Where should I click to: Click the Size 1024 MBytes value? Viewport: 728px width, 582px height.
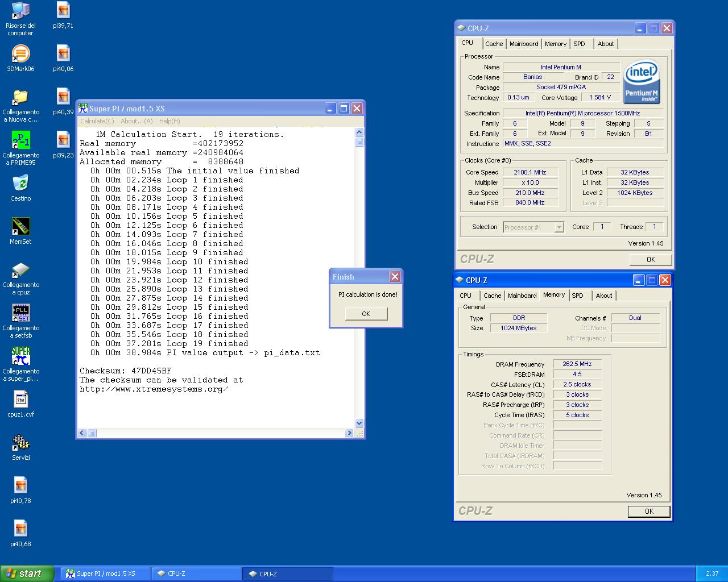(519, 328)
